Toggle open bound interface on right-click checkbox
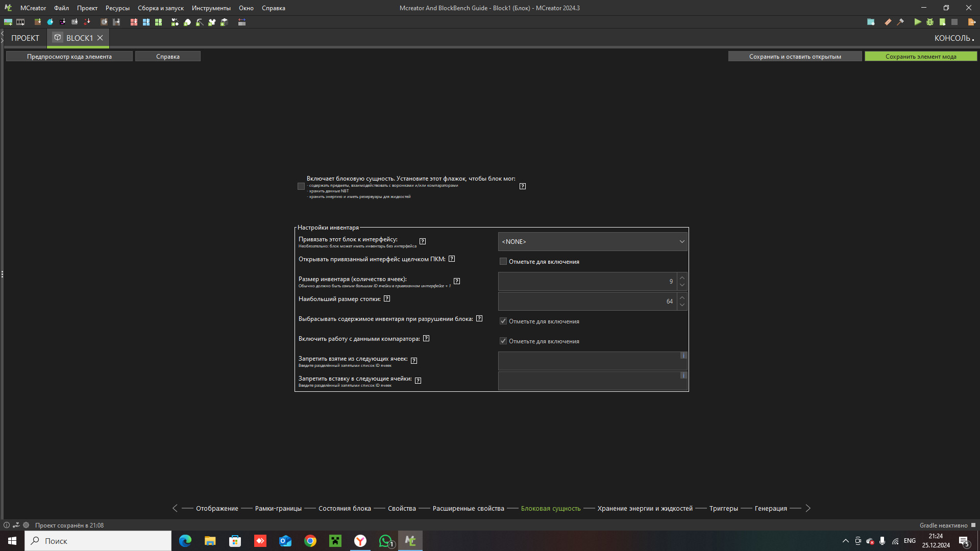 (x=503, y=261)
